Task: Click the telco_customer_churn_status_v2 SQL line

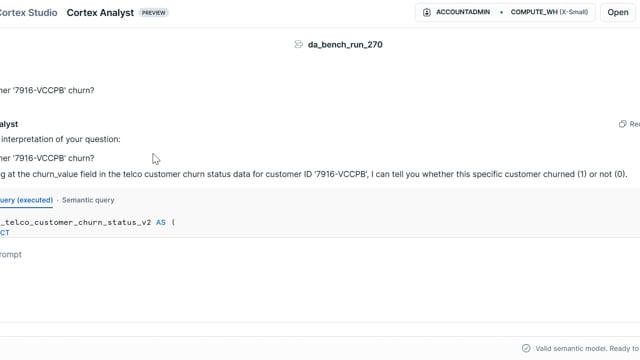Action: [87, 222]
